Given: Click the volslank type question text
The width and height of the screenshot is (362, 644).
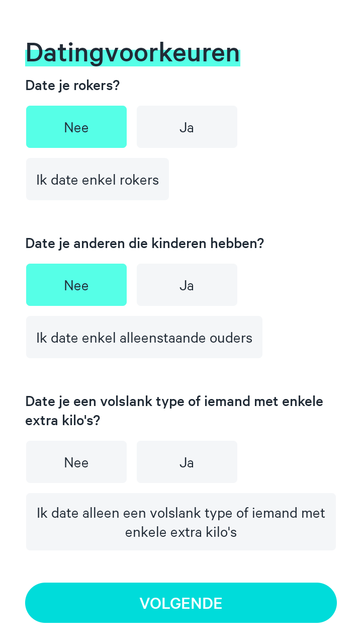Looking at the screenshot, I should [x=174, y=411].
